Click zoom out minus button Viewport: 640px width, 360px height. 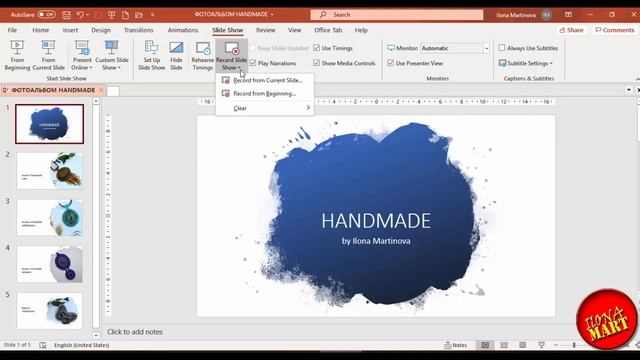(x=556, y=345)
